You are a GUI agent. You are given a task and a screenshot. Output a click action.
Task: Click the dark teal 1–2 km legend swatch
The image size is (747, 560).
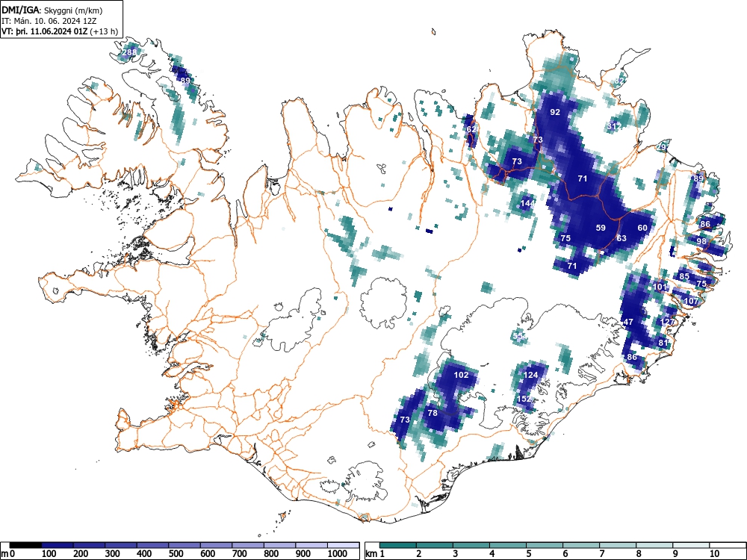pos(398,545)
